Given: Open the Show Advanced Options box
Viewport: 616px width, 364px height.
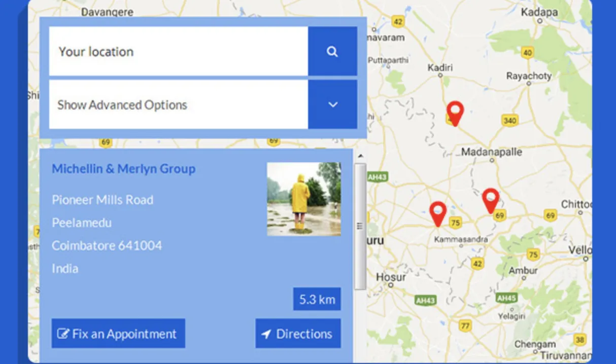Looking at the screenshot, I should [x=179, y=104].
